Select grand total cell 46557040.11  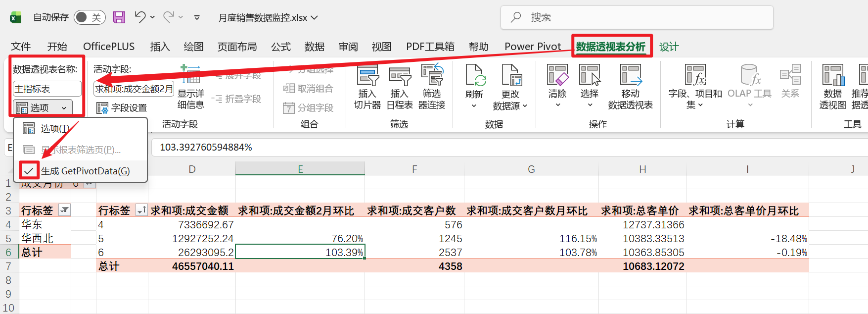pos(192,266)
